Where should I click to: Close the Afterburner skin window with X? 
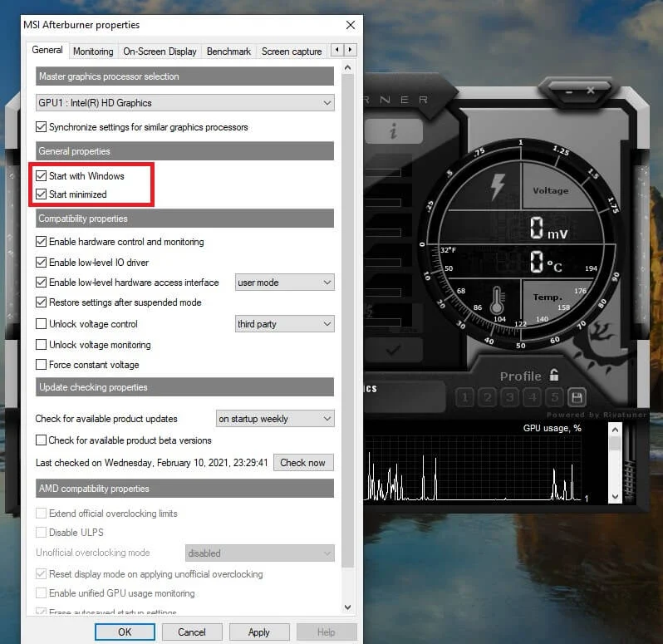click(591, 91)
